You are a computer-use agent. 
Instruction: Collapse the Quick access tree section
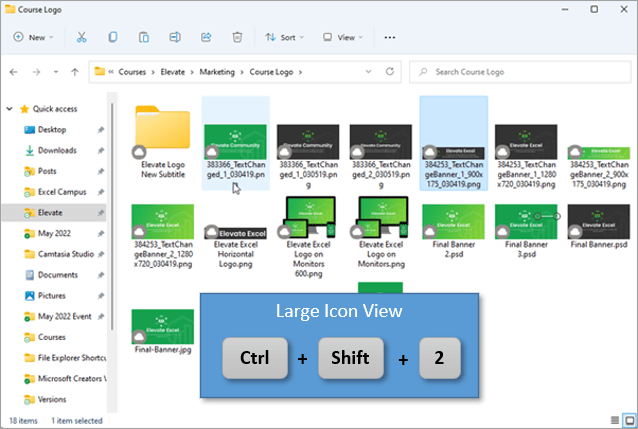point(10,108)
